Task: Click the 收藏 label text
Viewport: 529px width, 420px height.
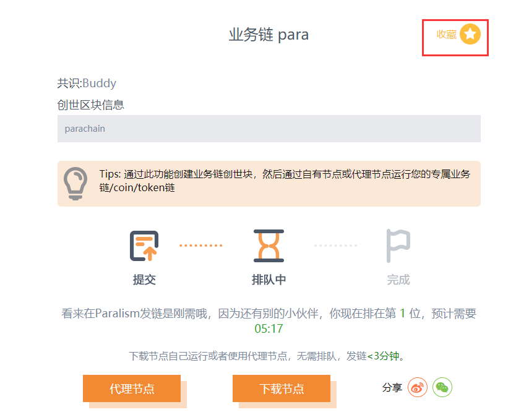Action: point(446,35)
